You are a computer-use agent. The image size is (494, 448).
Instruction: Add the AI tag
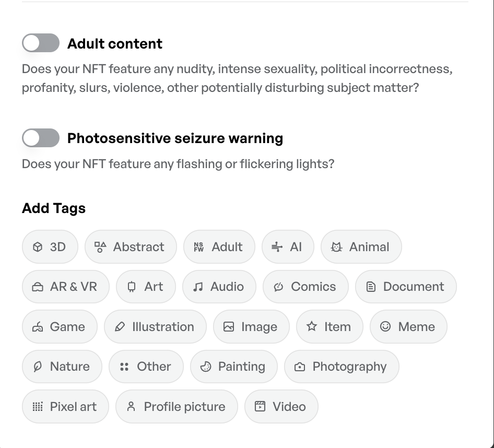(x=288, y=247)
